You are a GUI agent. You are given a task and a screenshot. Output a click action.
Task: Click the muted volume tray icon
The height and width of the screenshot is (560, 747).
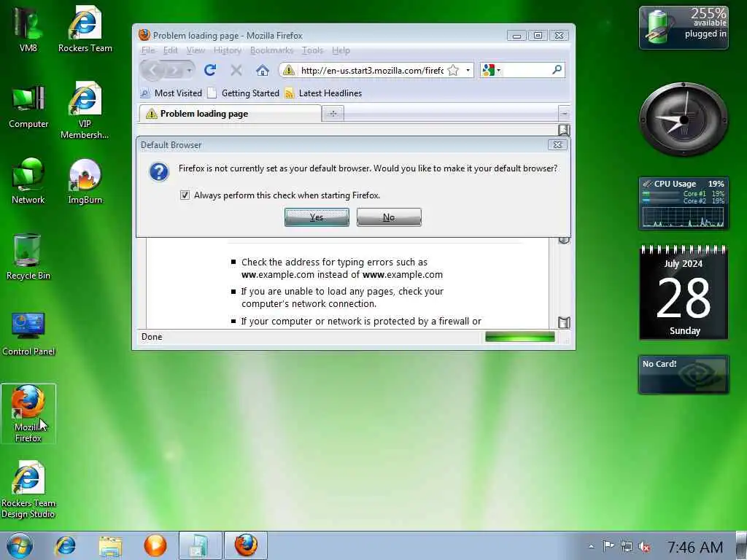pos(644,547)
